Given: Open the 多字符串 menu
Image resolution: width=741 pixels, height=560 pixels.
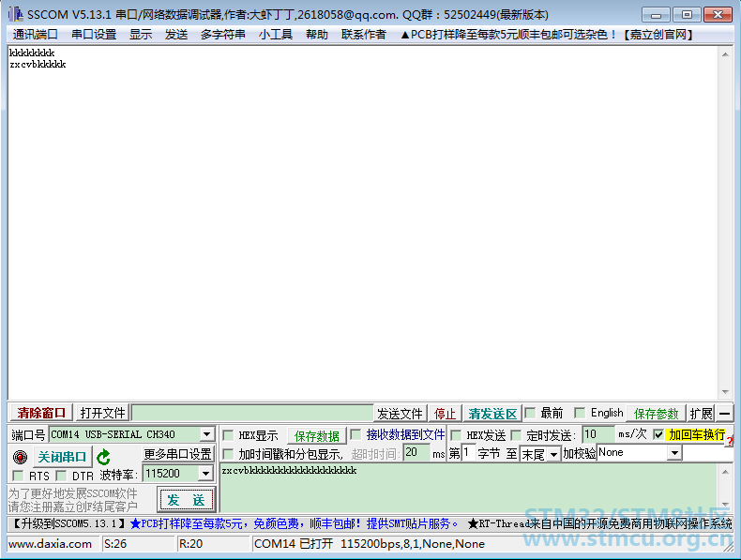Looking at the screenshot, I should pyautogui.click(x=222, y=35).
